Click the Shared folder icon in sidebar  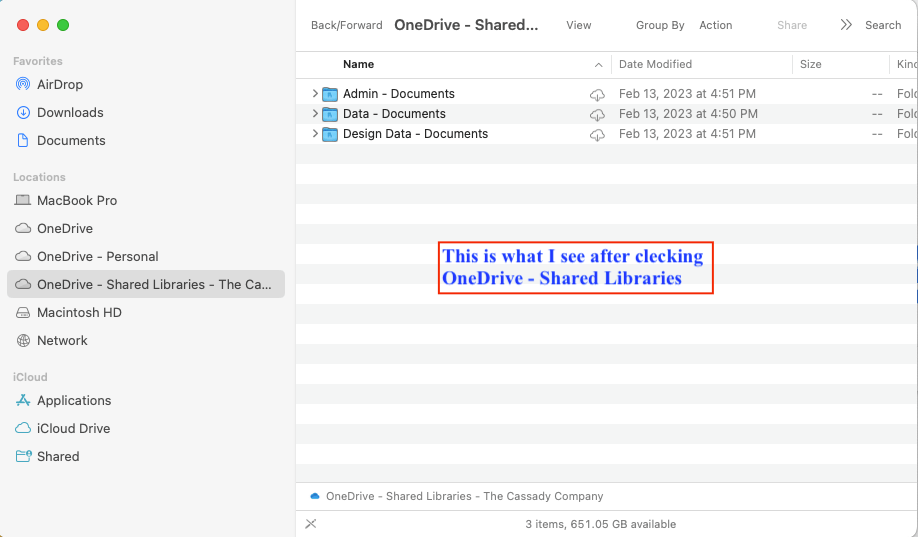pos(23,456)
